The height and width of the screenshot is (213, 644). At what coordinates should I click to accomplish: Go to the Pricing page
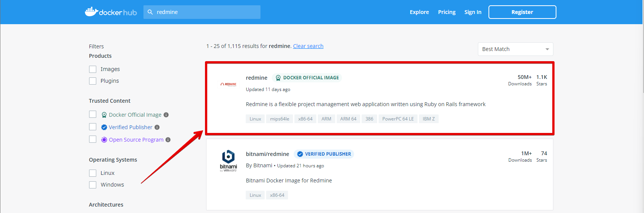[447, 12]
